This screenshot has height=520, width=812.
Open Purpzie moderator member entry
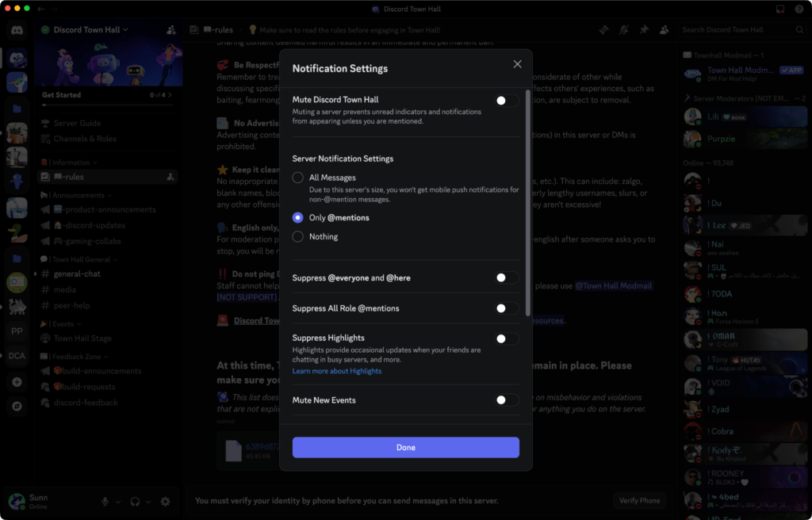click(744, 139)
